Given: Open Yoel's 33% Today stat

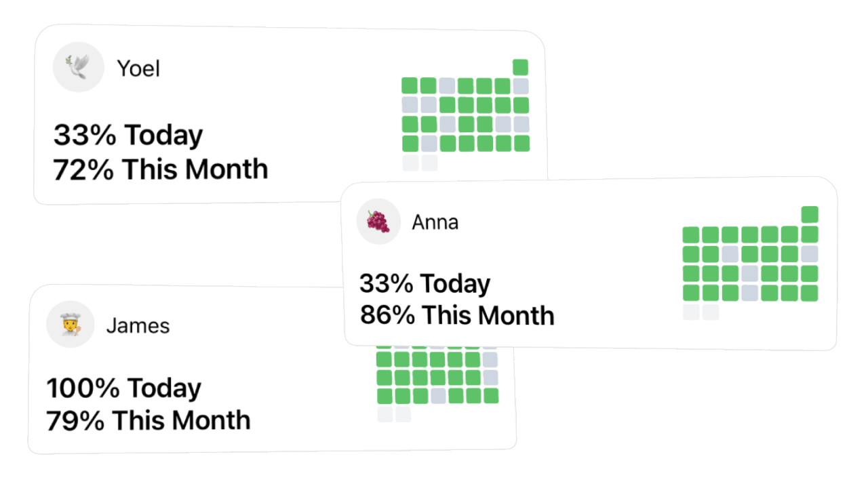Looking at the screenshot, I should (x=128, y=136).
